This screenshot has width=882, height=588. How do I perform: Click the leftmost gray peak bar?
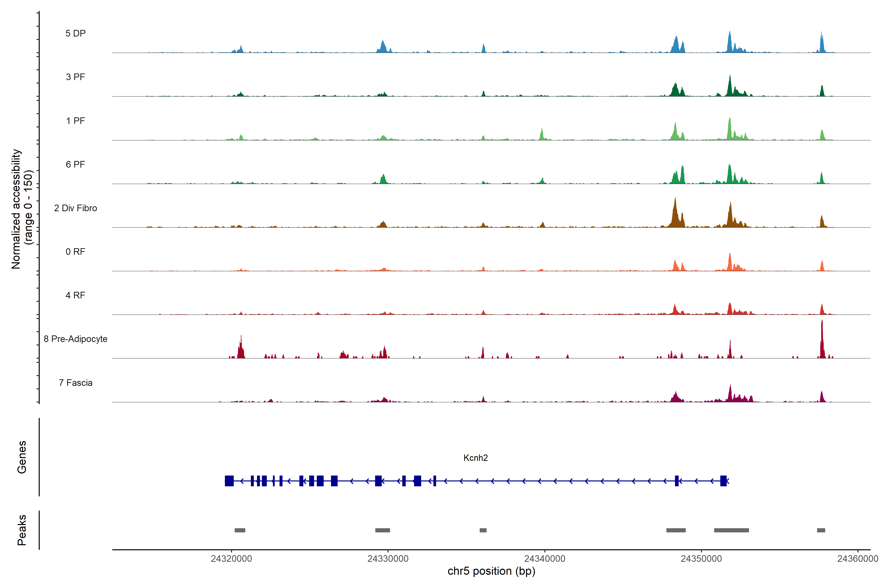pos(240,530)
